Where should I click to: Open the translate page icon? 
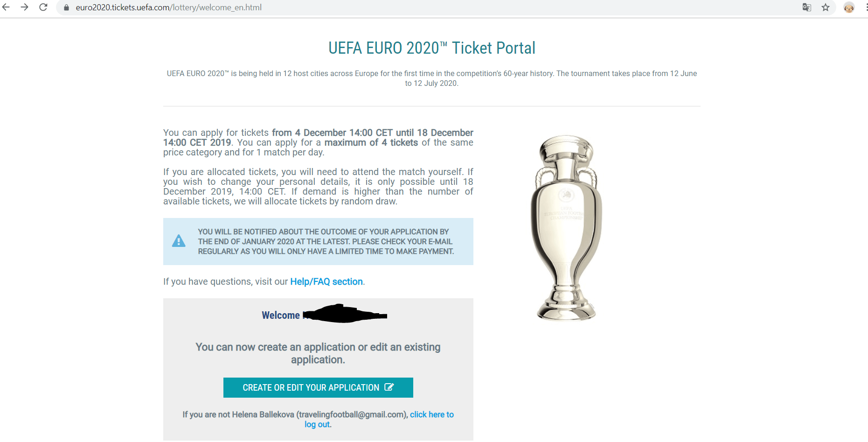(806, 7)
